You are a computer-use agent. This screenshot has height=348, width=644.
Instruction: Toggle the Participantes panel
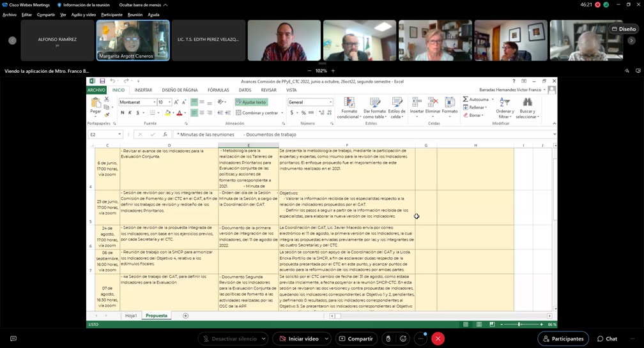point(563,338)
